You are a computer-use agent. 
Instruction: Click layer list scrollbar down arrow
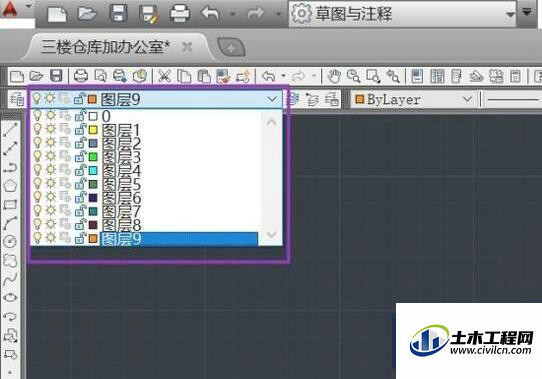click(271, 234)
